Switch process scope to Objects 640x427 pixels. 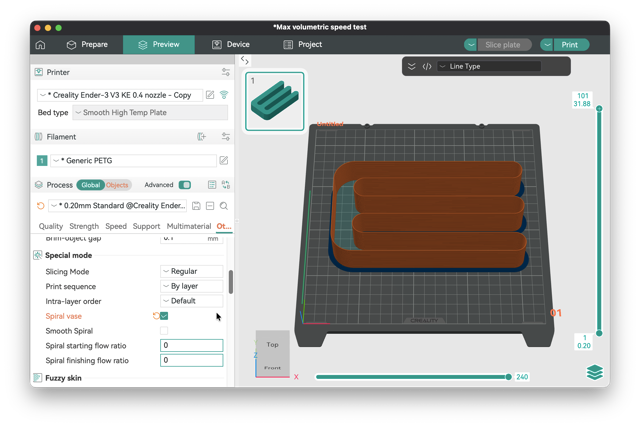[x=117, y=185]
